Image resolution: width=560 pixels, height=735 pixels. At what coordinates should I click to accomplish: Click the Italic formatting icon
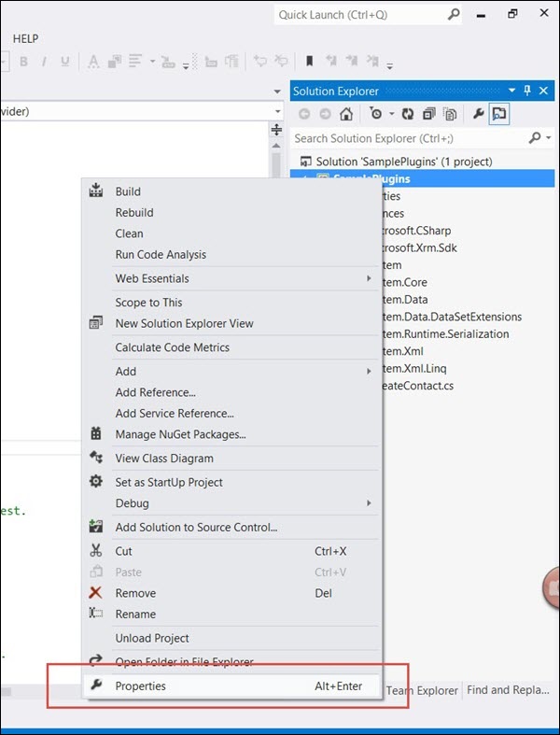[44, 62]
